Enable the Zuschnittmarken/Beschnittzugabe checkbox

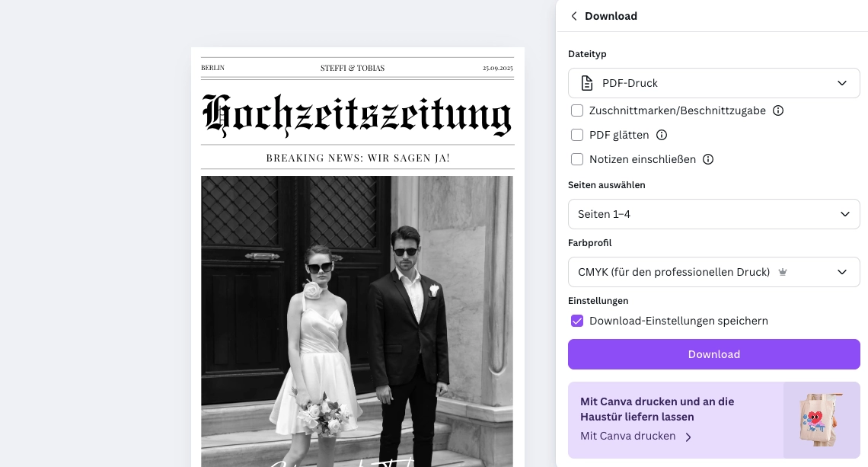[577, 110]
